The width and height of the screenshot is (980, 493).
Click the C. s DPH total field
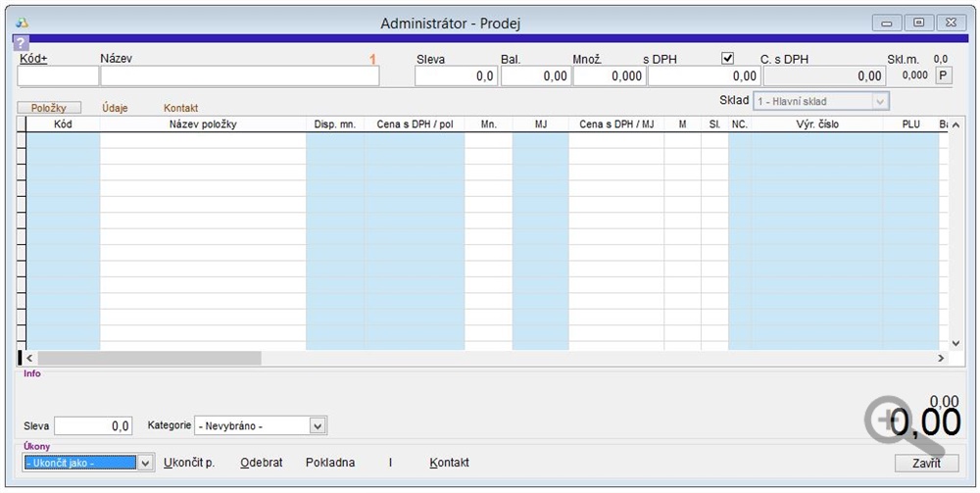[x=824, y=76]
